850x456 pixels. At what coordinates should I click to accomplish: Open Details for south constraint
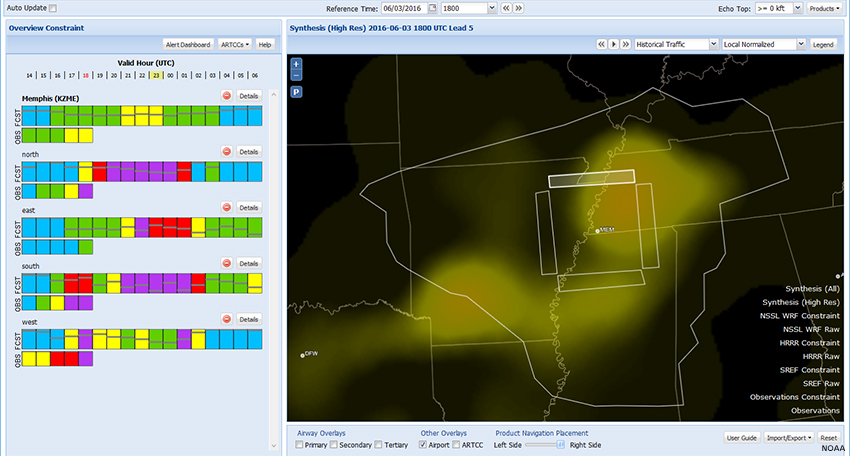(x=249, y=264)
